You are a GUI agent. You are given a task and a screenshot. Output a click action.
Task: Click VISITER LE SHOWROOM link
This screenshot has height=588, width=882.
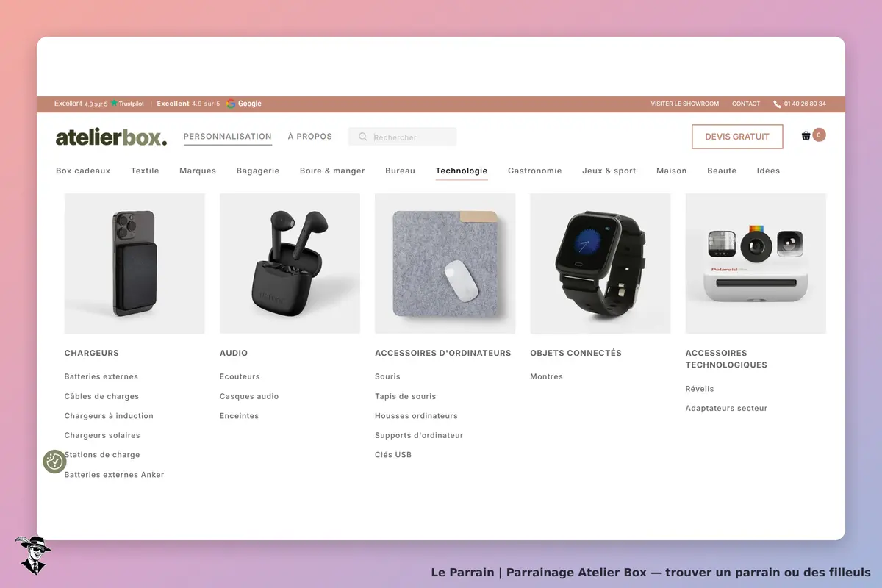tap(685, 104)
